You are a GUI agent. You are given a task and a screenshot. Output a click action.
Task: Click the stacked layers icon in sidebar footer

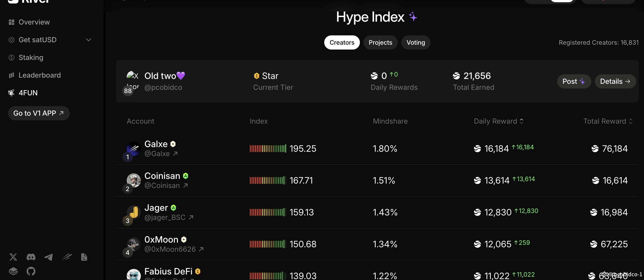pyautogui.click(x=13, y=271)
